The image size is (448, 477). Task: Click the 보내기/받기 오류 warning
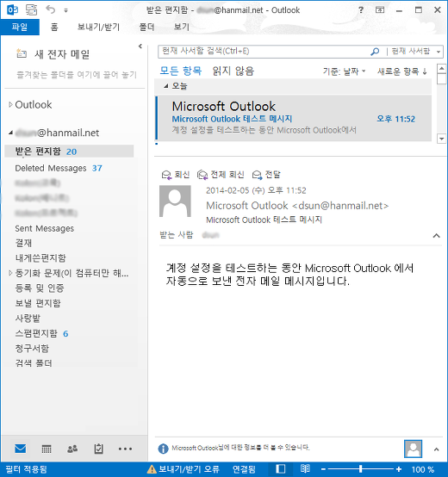point(184,469)
